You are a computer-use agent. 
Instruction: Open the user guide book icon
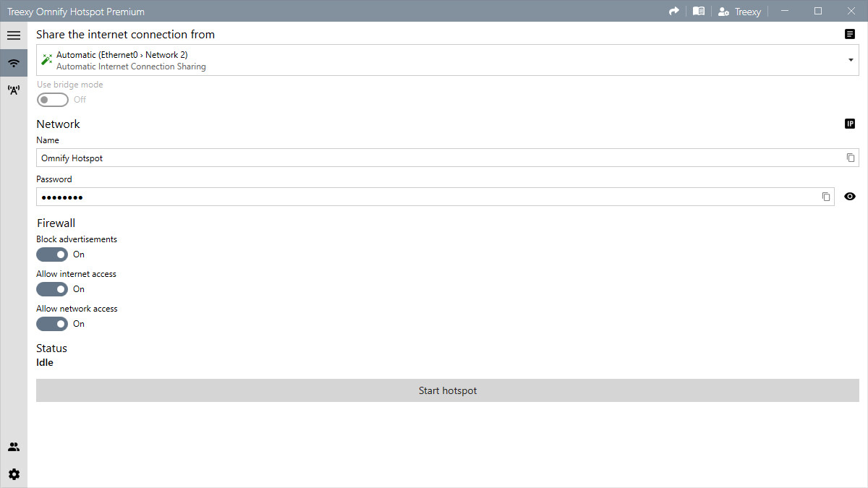pos(698,11)
